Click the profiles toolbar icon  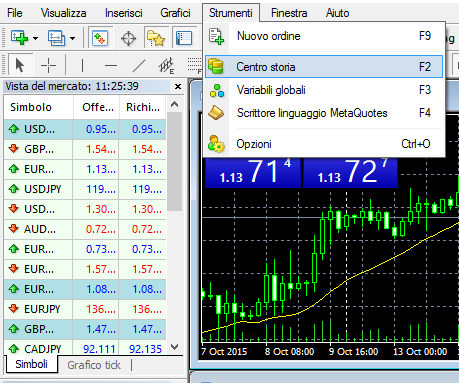[x=56, y=38]
